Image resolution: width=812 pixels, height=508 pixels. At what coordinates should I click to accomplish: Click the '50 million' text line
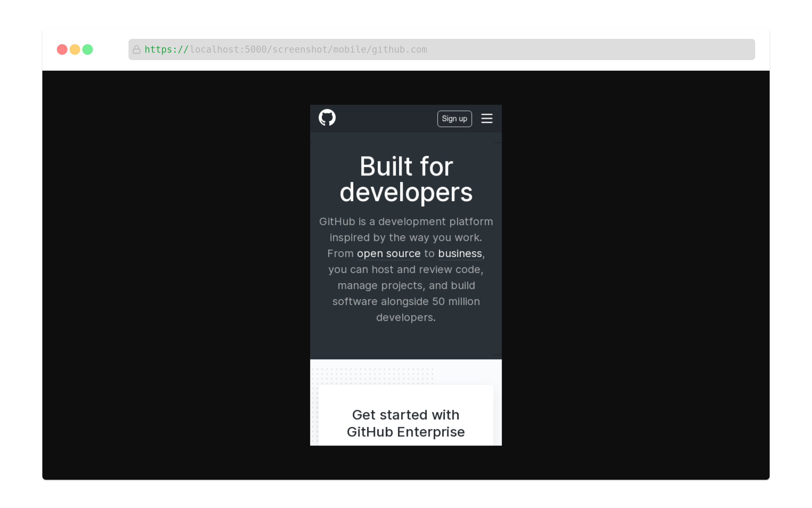(x=406, y=301)
